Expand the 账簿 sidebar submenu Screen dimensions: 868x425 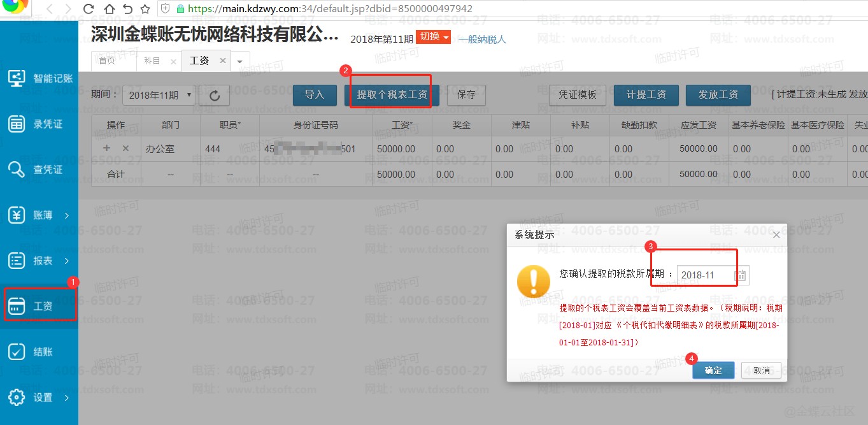coord(66,215)
